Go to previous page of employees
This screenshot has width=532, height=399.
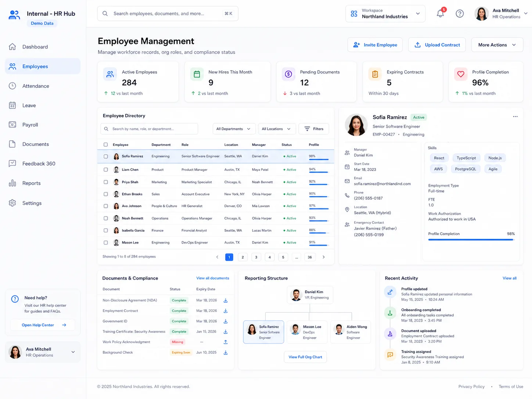tap(217, 257)
